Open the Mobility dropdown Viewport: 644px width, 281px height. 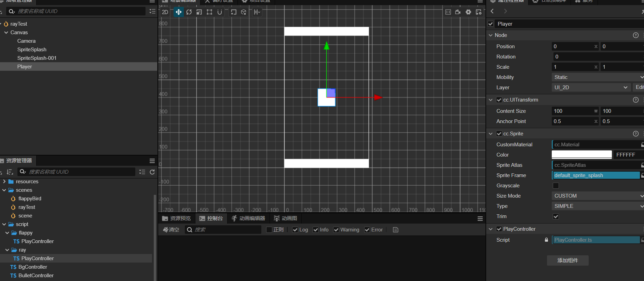tap(598, 77)
